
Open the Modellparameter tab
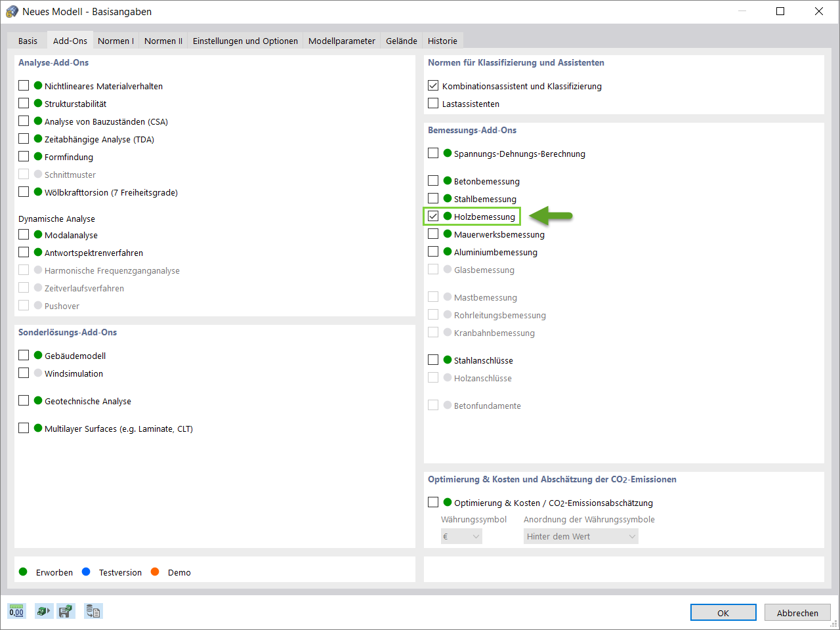[x=342, y=41]
